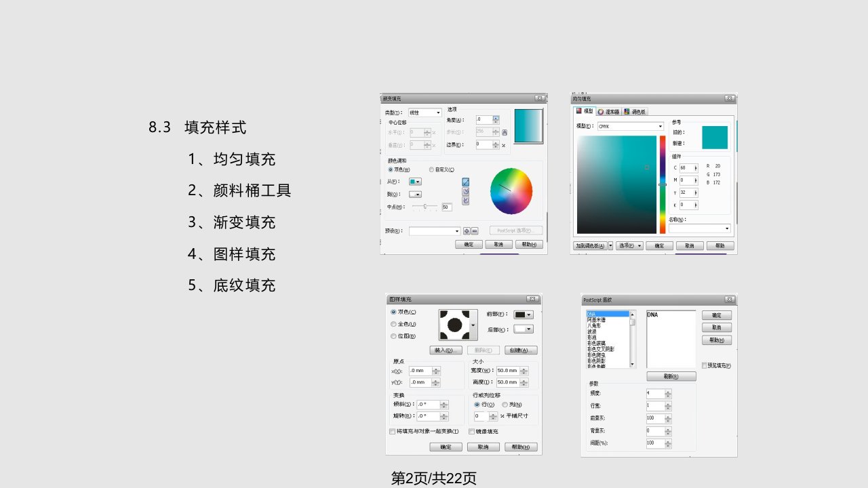Open the 类型 dropdown showing 线性

point(425,113)
